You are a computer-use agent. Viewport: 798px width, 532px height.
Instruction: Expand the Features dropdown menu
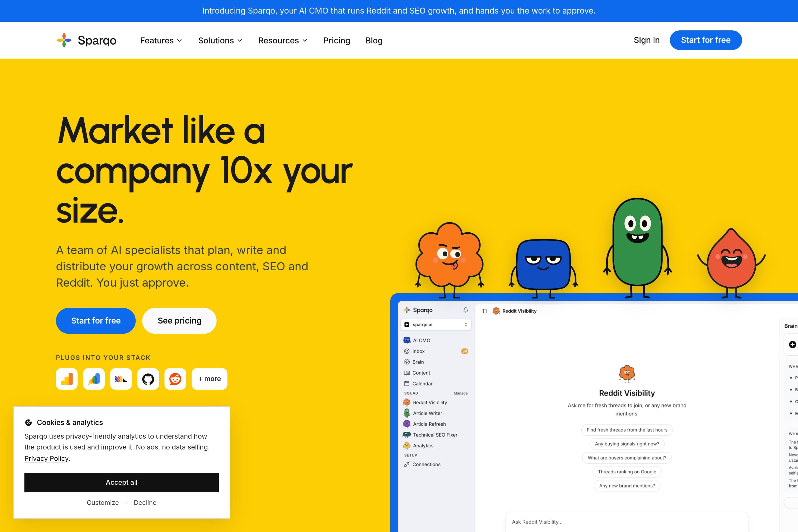click(161, 40)
